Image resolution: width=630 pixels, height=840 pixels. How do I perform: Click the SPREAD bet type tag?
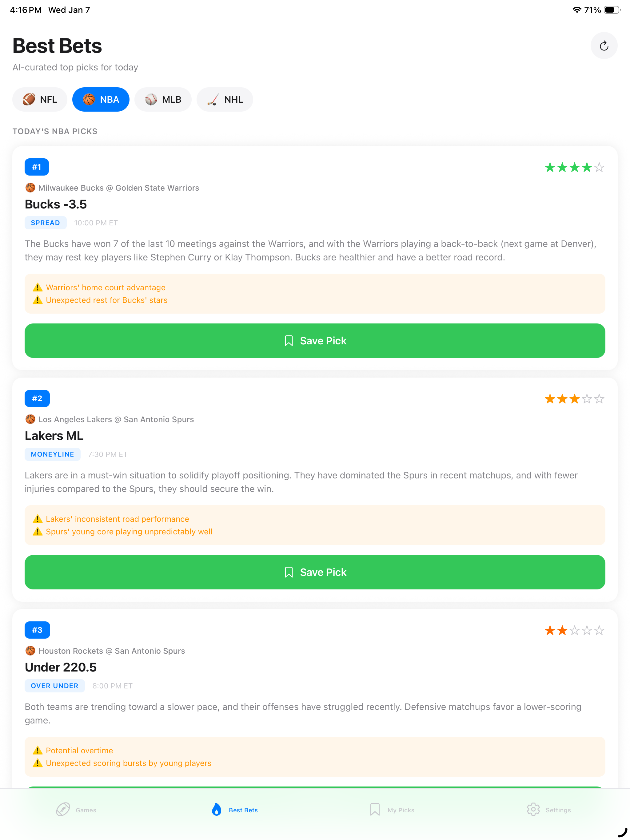point(46,223)
